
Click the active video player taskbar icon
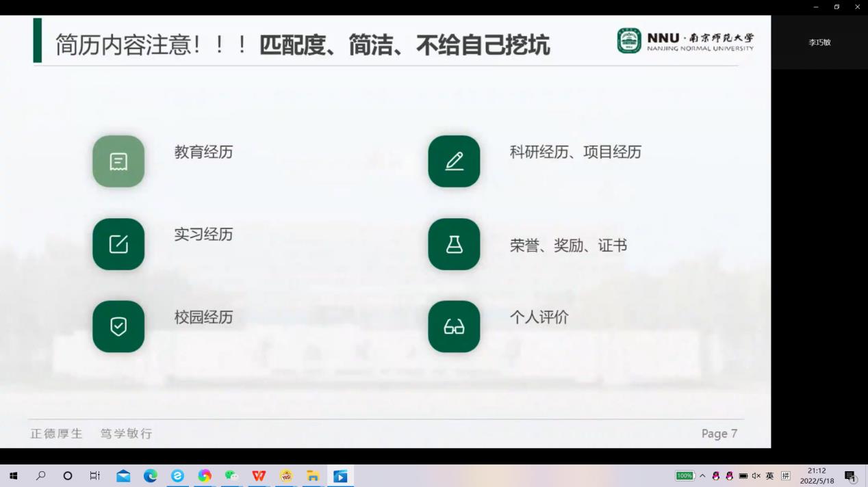[x=340, y=476]
